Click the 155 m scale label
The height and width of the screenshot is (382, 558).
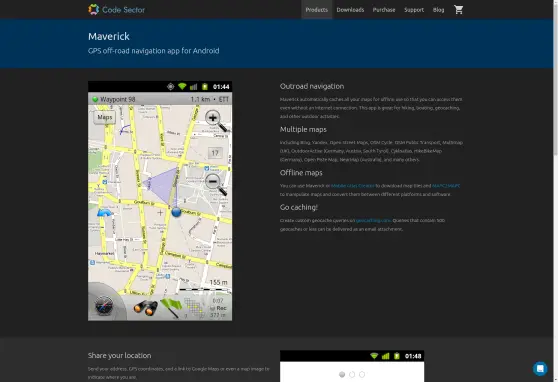[x=219, y=282]
